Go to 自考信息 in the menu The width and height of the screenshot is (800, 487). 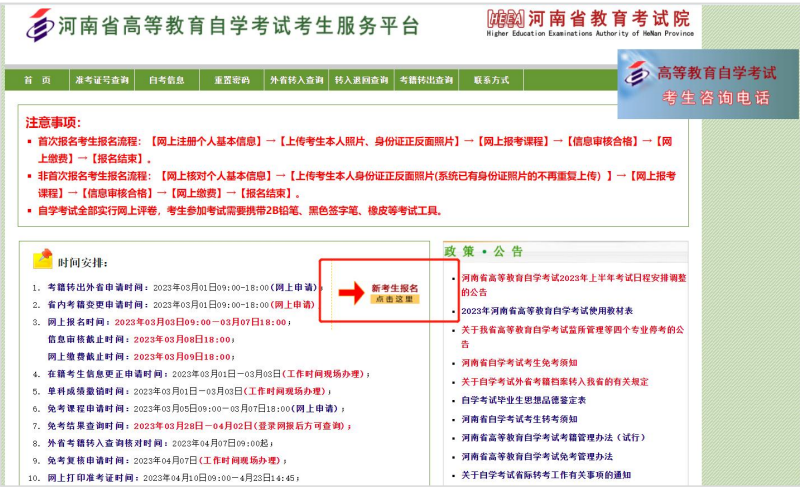(x=166, y=80)
